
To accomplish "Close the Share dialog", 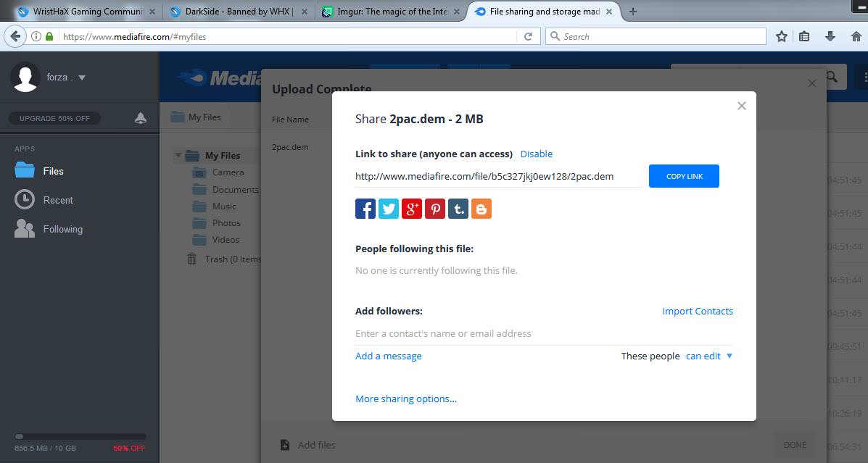I will tap(742, 106).
